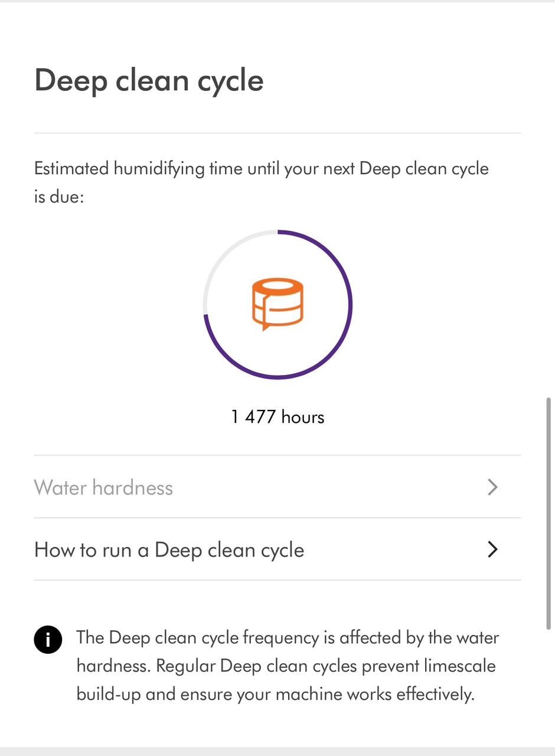Select the Water hardness row label
The height and width of the screenshot is (756, 555).
[x=103, y=488]
